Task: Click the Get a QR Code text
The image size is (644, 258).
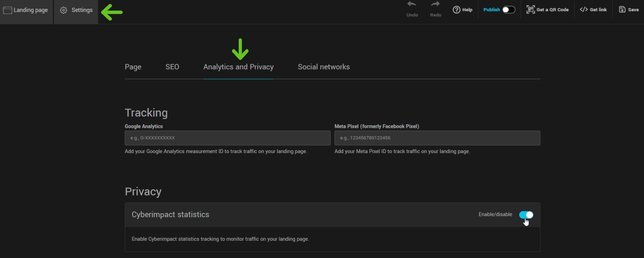Action: (x=553, y=10)
